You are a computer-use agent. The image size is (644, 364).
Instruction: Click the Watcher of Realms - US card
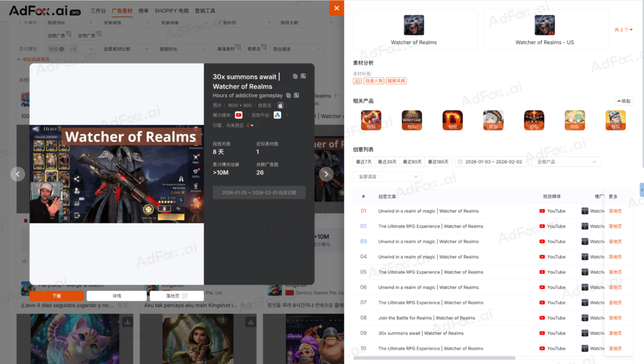tap(545, 30)
